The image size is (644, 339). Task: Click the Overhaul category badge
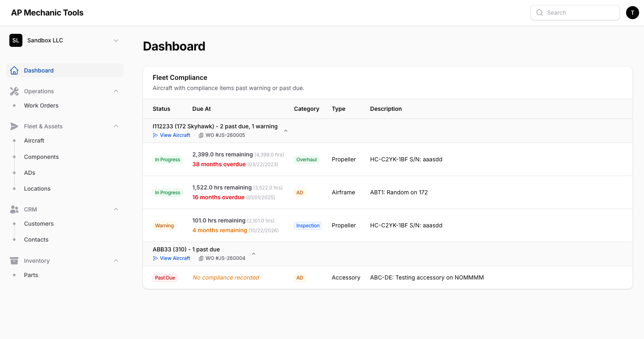click(x=307, y=160)
